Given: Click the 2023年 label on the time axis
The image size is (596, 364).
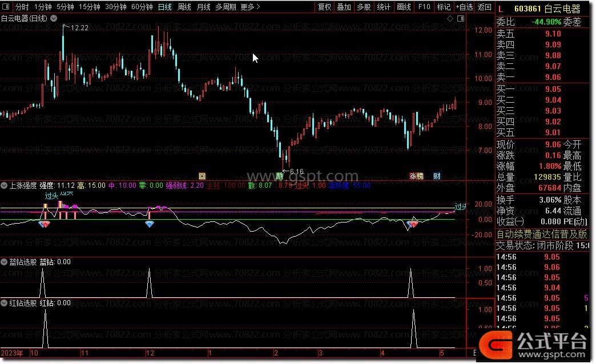Looking at the screenshot, I should click(12, 353).
